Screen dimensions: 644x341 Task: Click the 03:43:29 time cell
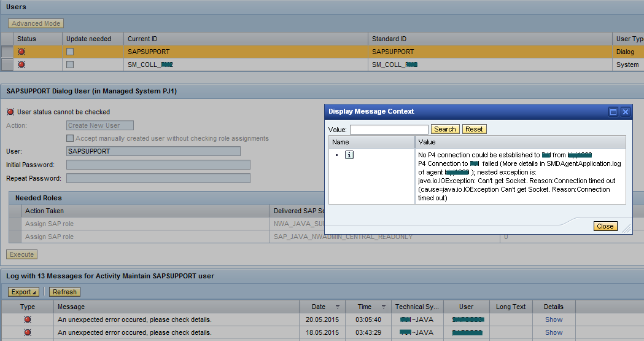[368, 332]
